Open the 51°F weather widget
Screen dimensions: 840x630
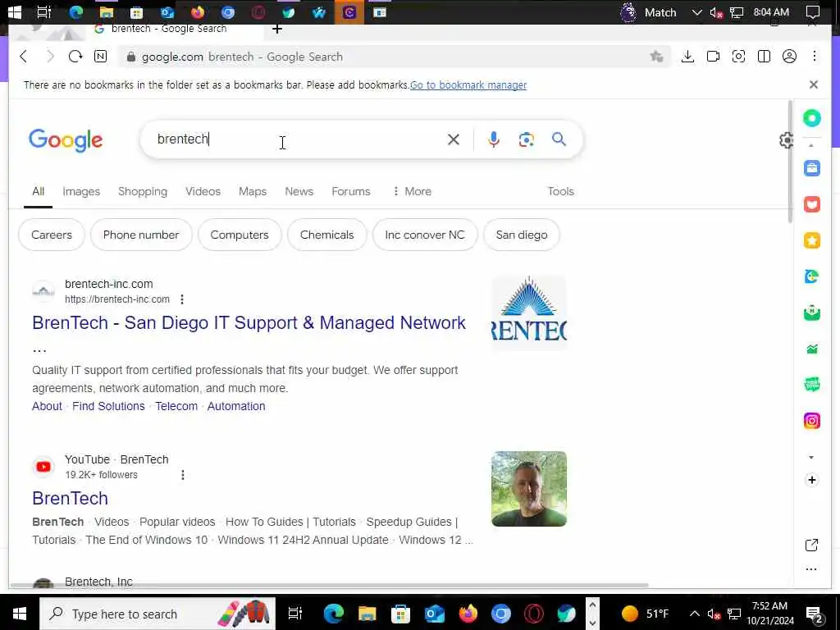[646, 614]
